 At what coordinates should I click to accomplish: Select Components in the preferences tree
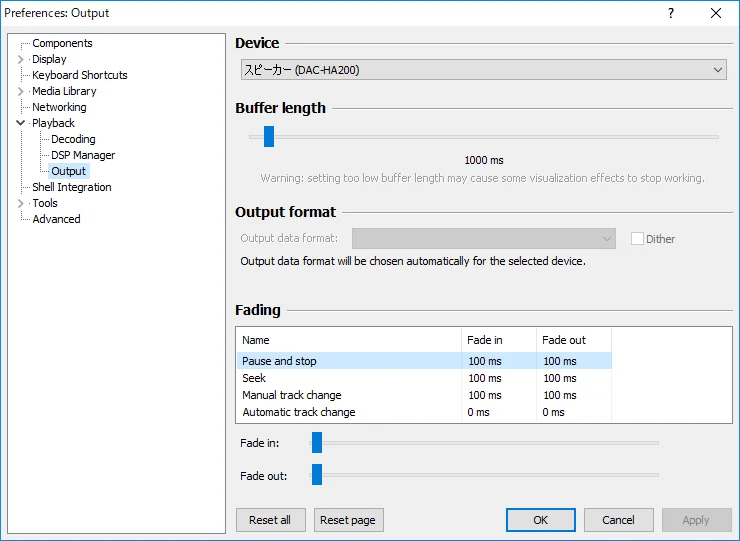pos(62,43)
